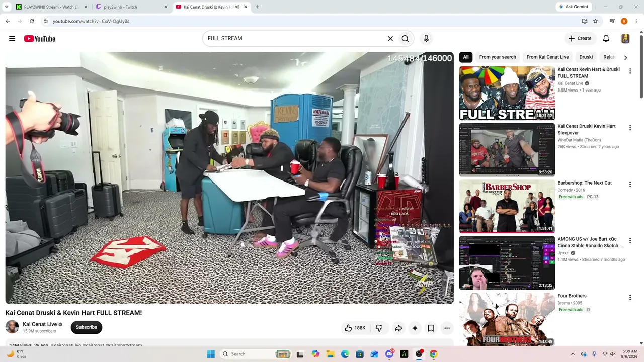Open options for Barbershop: The Next Cut
Image resolution: width=644 pixels, height=362 pixels.
coord(630,184)
